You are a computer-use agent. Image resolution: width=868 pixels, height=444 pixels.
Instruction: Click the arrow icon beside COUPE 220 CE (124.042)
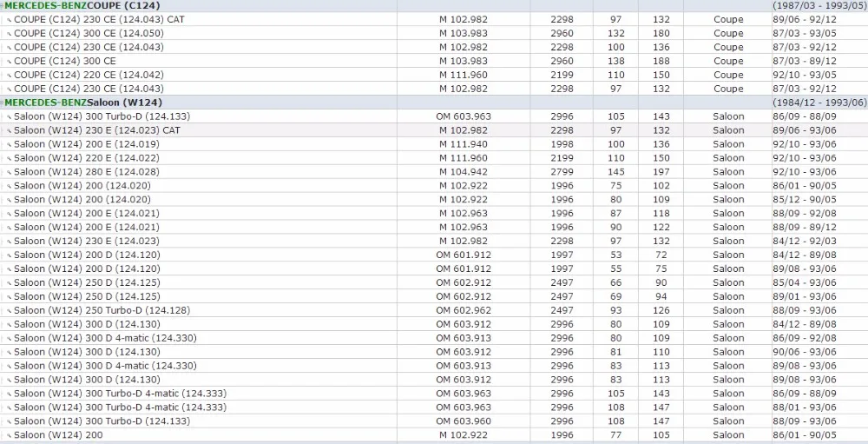pyautogui.click(x=9, y=75)
